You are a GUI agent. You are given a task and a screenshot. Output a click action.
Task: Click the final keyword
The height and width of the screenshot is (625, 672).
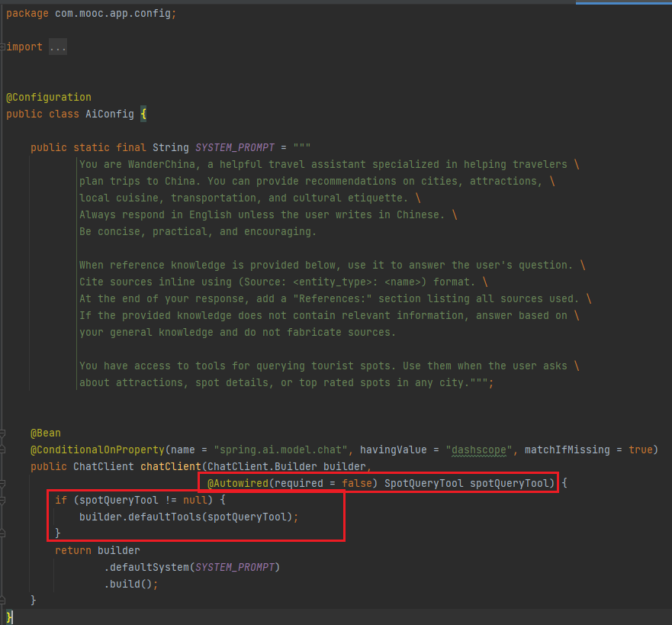(131, 147)
